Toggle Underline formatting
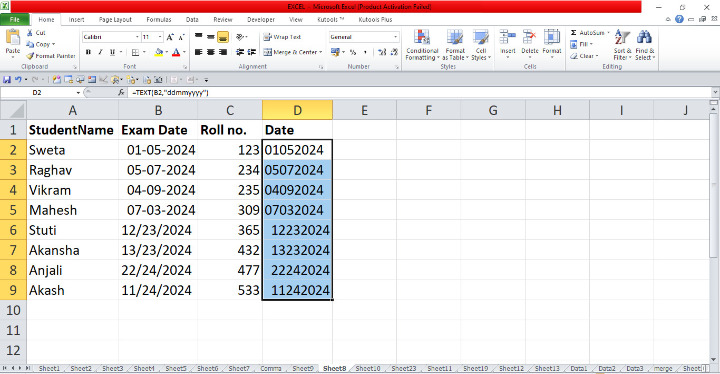The height and width of the screenshot is (374, 720). coord(112,52)
